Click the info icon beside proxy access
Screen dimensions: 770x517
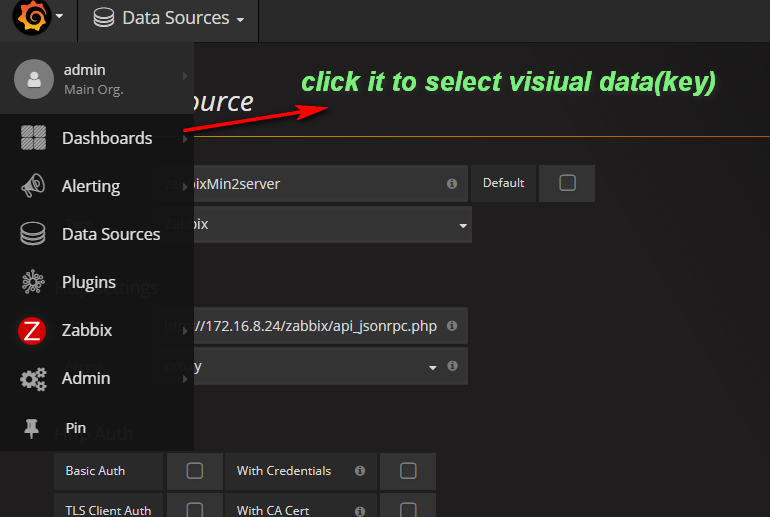(452, 366)
